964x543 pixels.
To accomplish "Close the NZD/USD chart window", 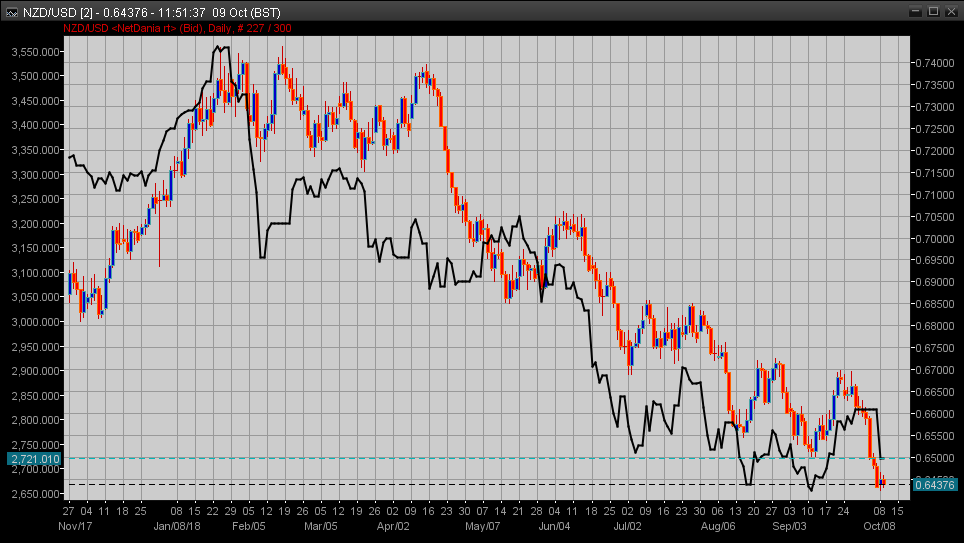I will point(952,11).
